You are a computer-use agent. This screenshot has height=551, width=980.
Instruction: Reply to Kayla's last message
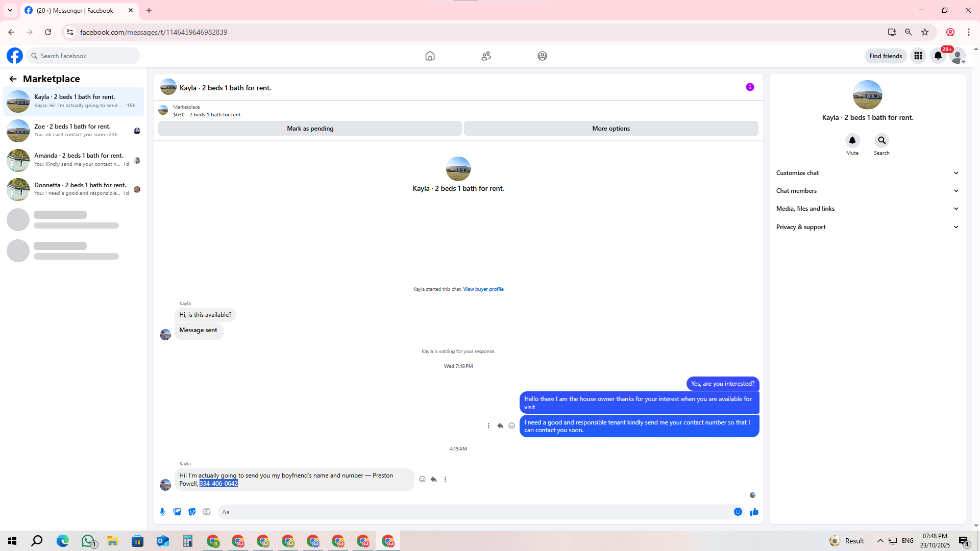tap(433, 480)
